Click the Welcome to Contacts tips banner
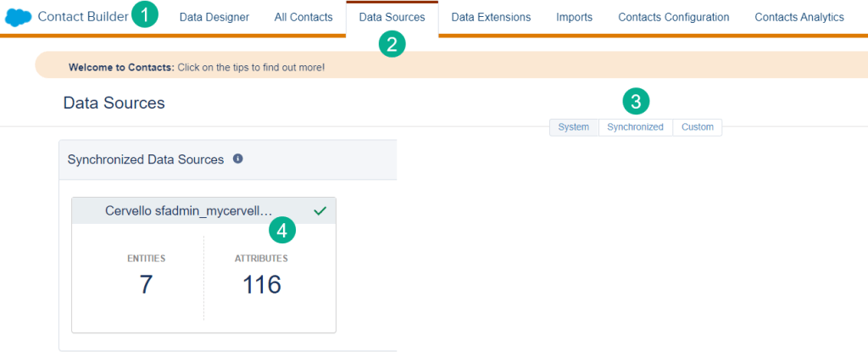 pos(197,66)
